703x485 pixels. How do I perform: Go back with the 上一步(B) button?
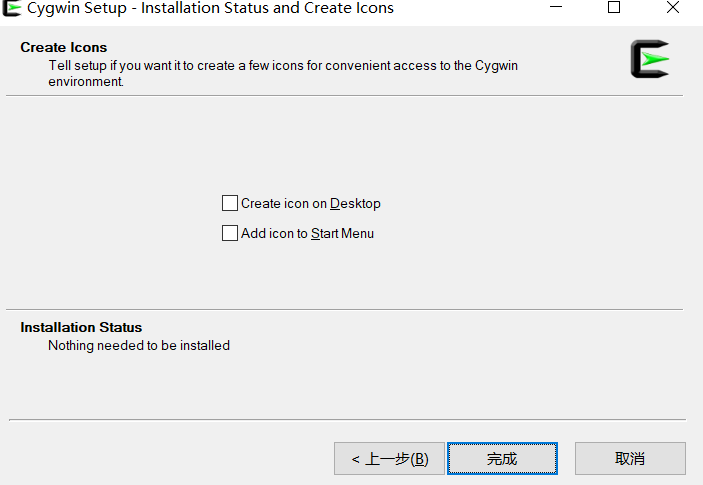click(389, 458)
